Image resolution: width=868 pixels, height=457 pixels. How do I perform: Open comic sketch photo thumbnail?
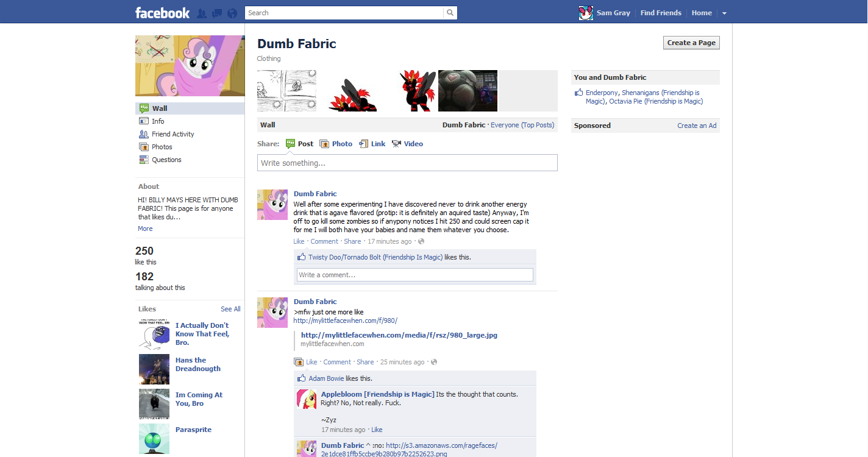[286, 91]
